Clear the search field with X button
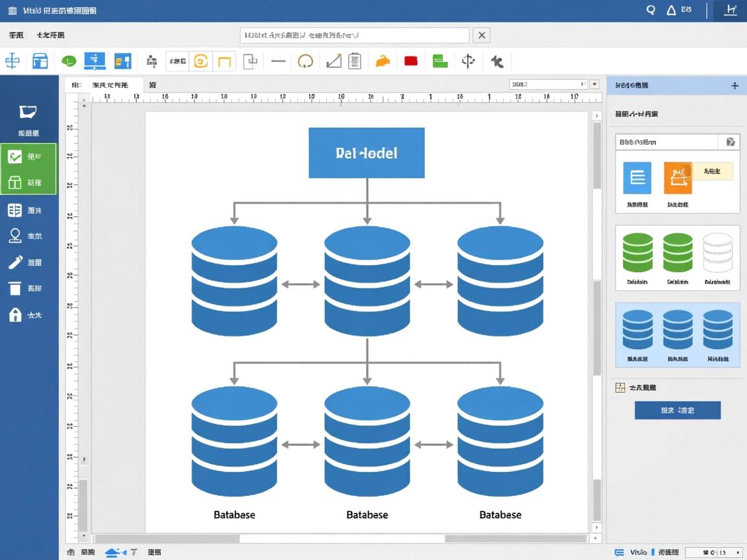 pos(480,35)
